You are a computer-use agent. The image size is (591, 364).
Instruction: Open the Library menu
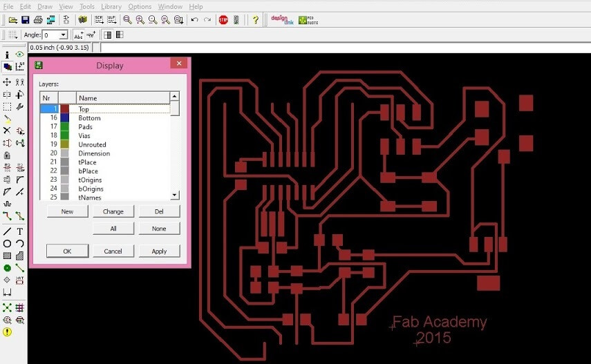(111, 6)
